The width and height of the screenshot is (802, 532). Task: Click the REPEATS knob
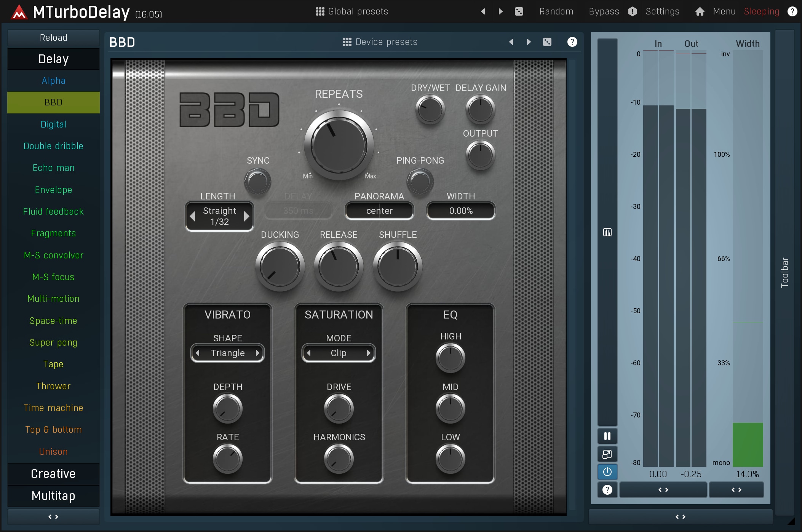coord(339,145)
